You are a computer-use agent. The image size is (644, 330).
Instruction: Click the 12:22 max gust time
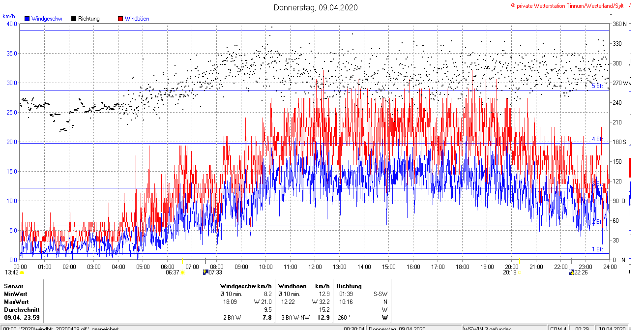pos(288,301)
